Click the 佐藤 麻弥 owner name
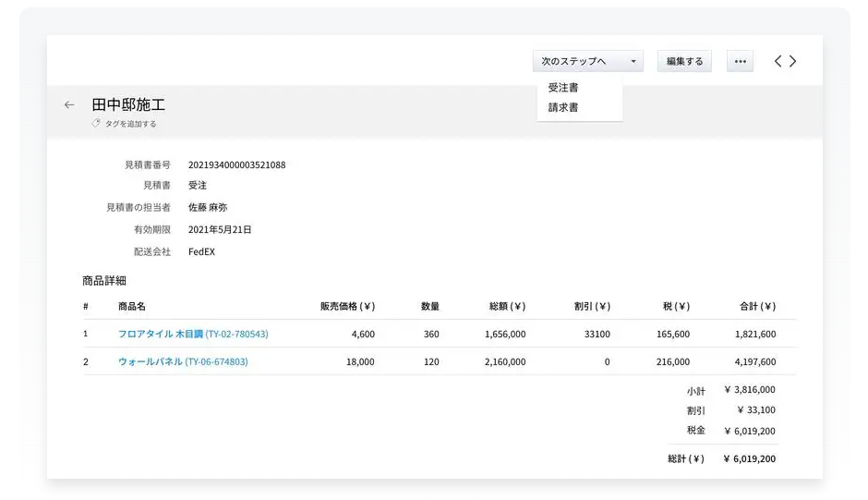The image size is (868, 500). 208,208
